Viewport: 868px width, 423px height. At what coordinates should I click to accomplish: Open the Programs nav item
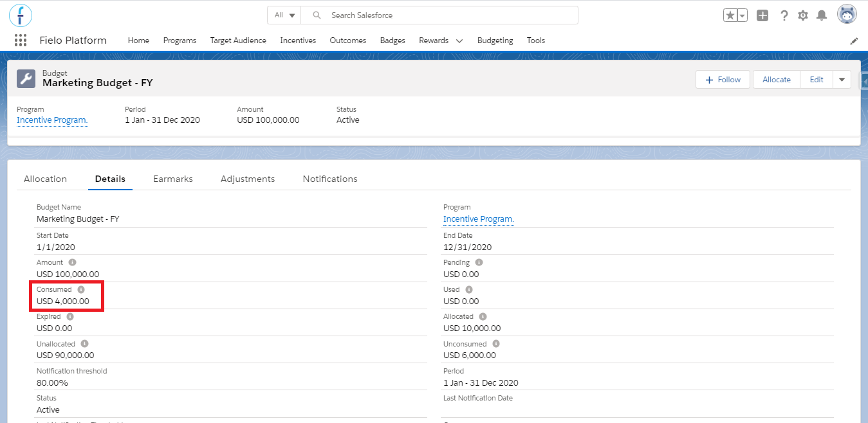point(180,40)
